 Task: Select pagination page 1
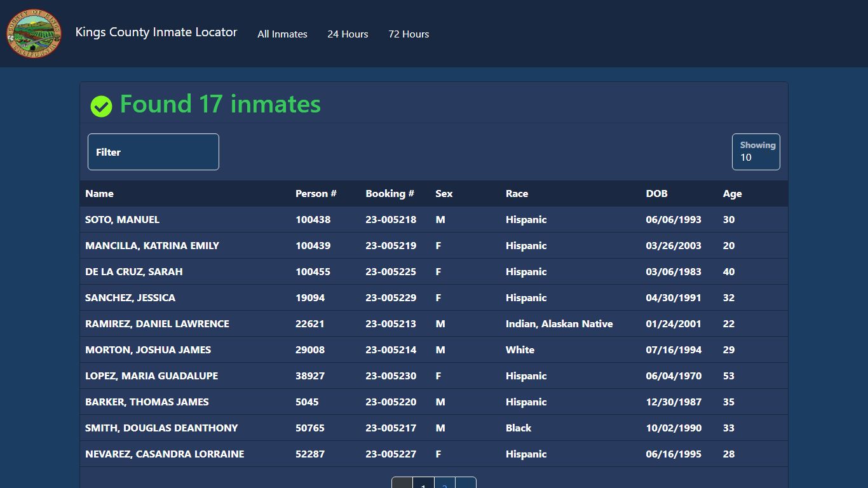click(423, 484)
